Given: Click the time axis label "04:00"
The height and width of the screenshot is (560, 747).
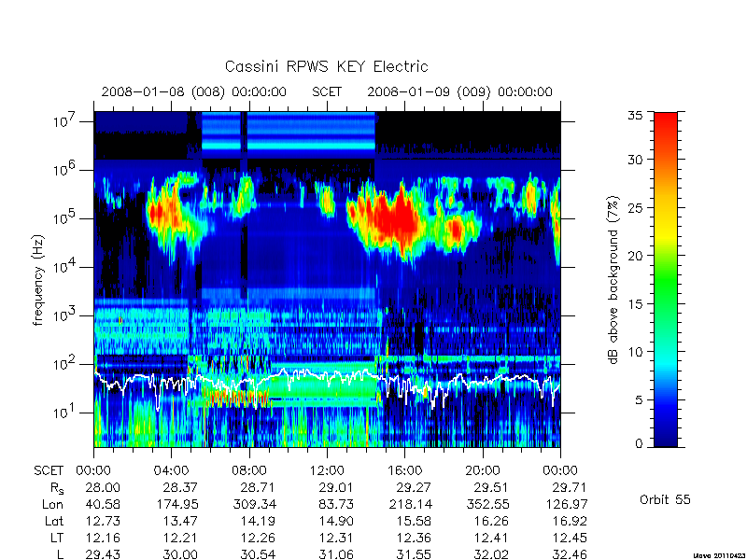Looking at the screenshot, I should click(x=172, y=470).
